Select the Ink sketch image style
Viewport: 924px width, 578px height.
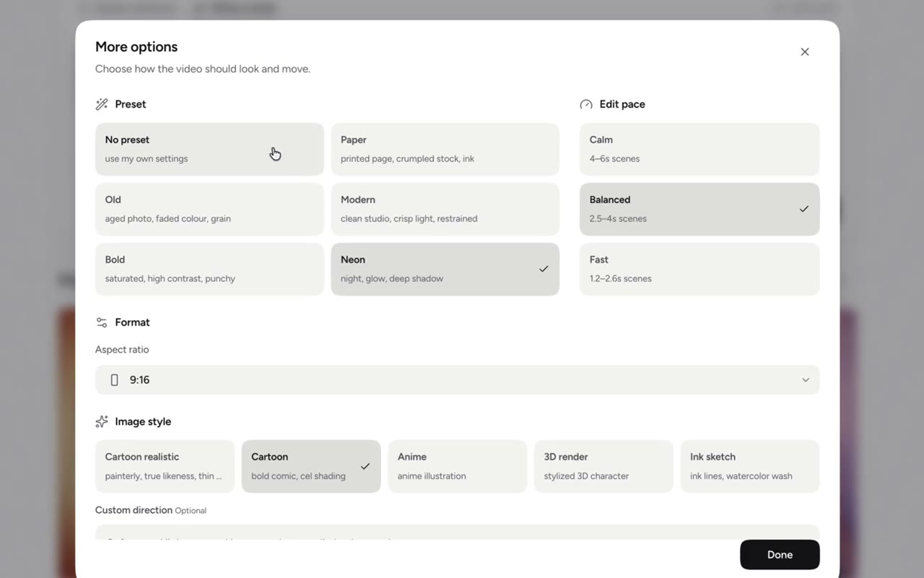750,466
